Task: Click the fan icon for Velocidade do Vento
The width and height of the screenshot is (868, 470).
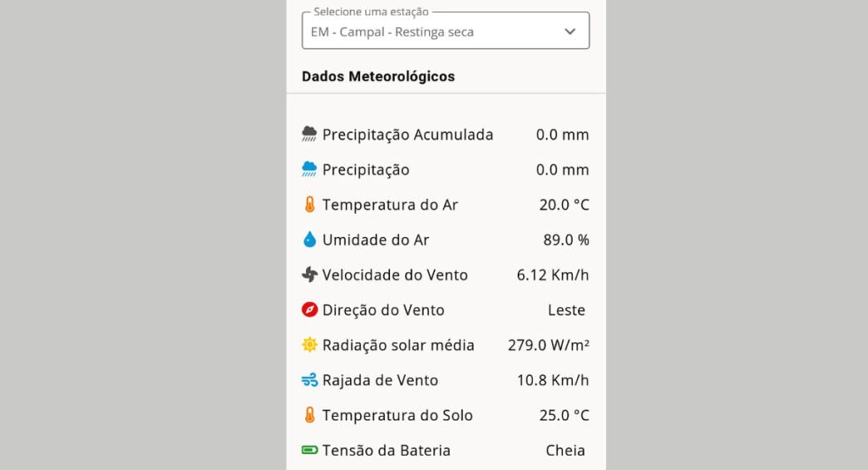Action: click(x=309, y=274)
